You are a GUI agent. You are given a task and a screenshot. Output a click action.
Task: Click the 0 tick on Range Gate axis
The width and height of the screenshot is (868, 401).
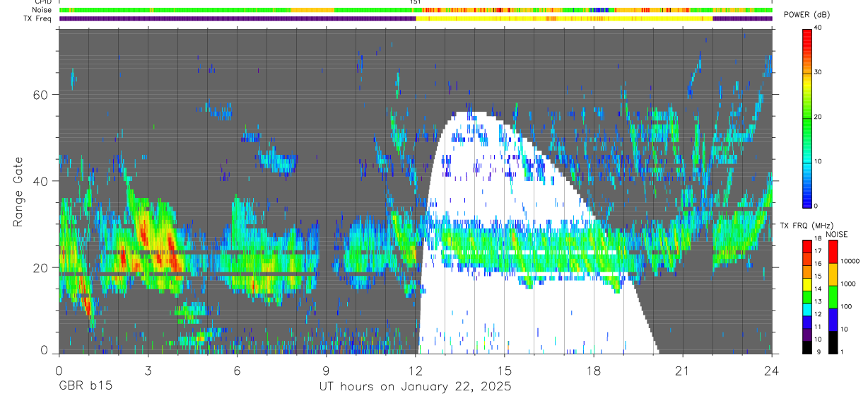click(45, 350)
